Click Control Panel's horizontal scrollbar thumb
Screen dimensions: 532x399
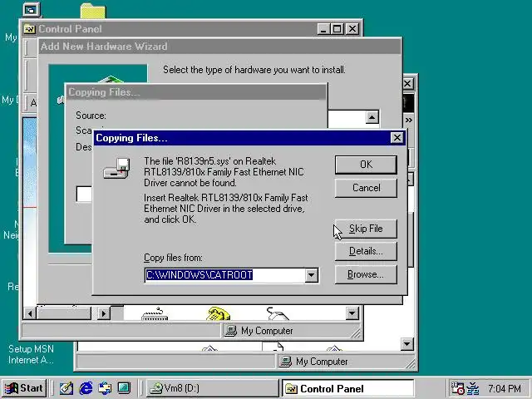pyautogui.click(x=64, y=313)
